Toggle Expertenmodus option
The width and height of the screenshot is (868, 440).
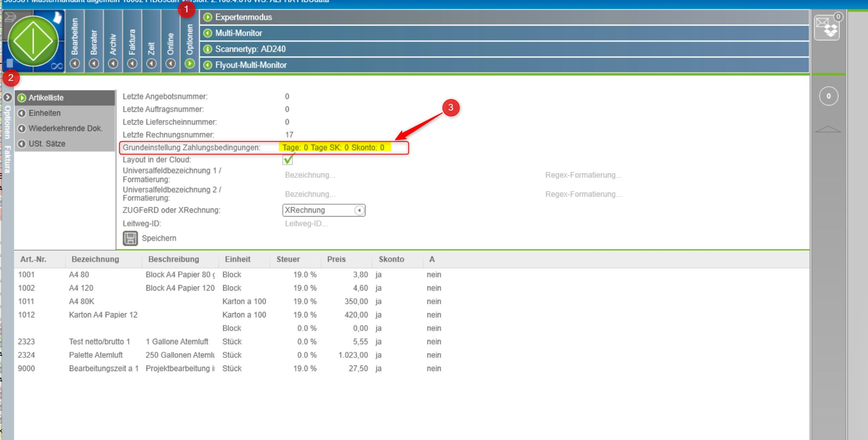tap(208, 17)
